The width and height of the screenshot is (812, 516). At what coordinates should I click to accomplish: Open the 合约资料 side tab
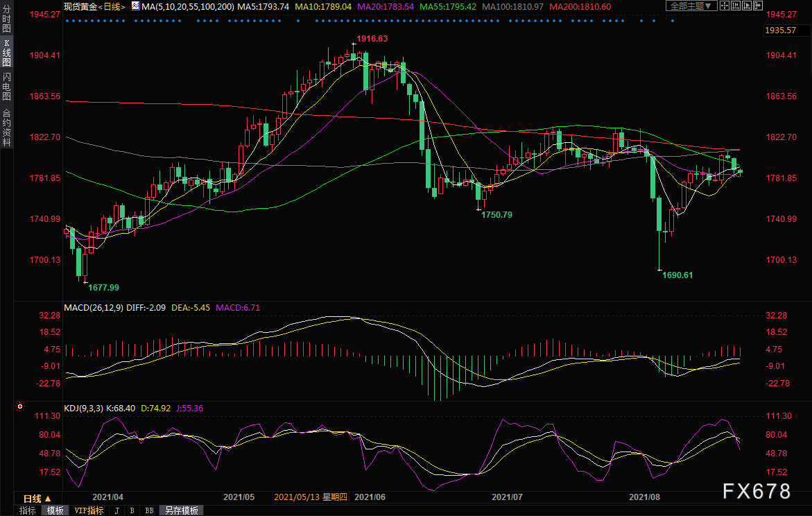click(6, 128)
